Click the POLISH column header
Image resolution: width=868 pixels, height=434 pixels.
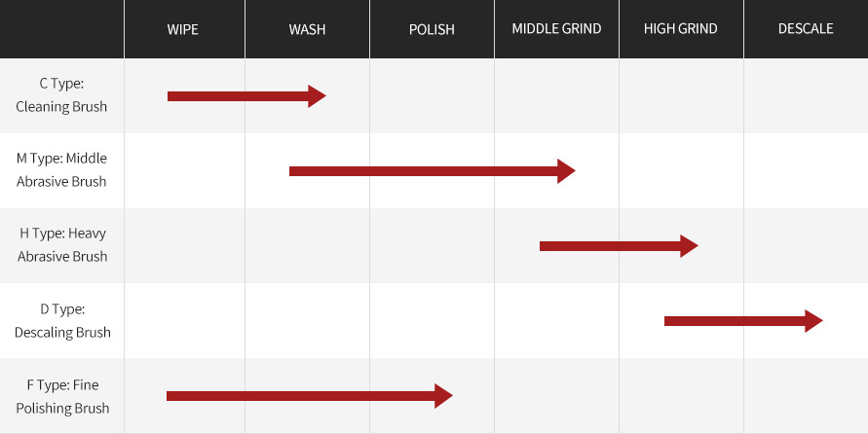click(432, 29)
